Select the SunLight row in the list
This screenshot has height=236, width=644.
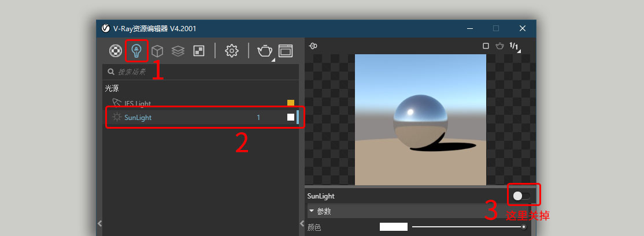(201, 118)
